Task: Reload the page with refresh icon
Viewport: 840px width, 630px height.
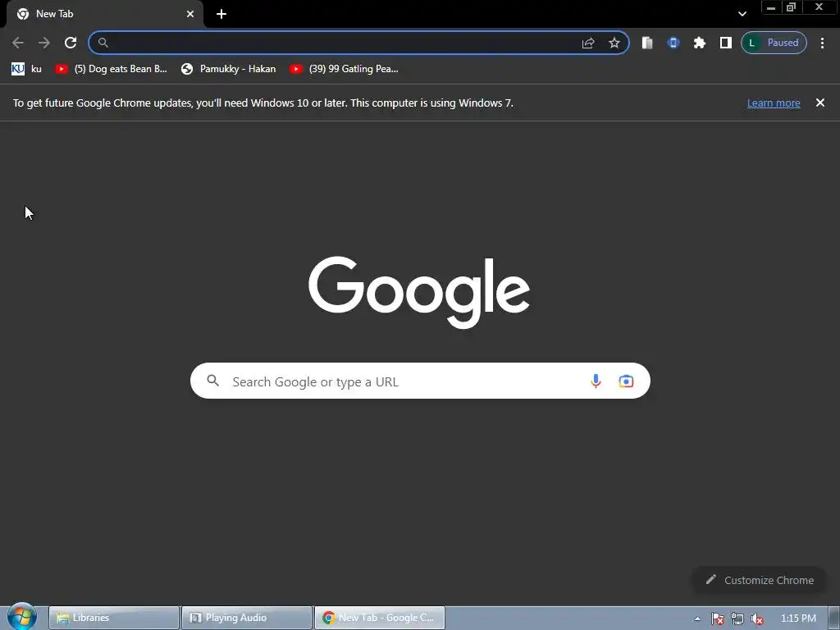Action: point(71,43)
